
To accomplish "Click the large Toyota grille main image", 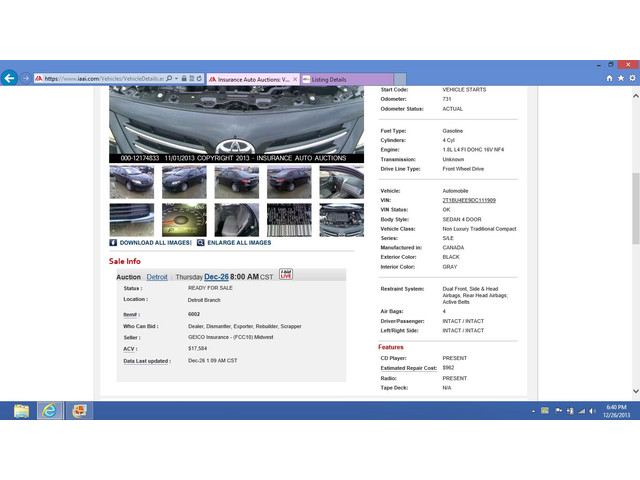I will pyautogui.click(x=236, y=124).
